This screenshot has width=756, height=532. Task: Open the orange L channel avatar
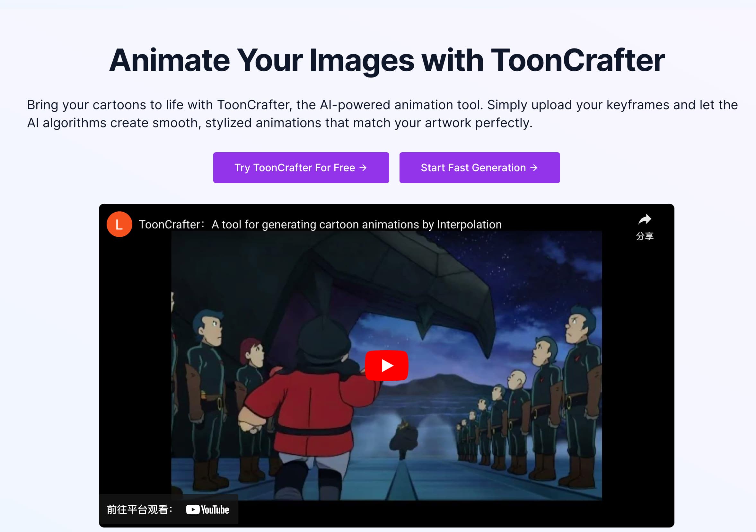point(119,224)
